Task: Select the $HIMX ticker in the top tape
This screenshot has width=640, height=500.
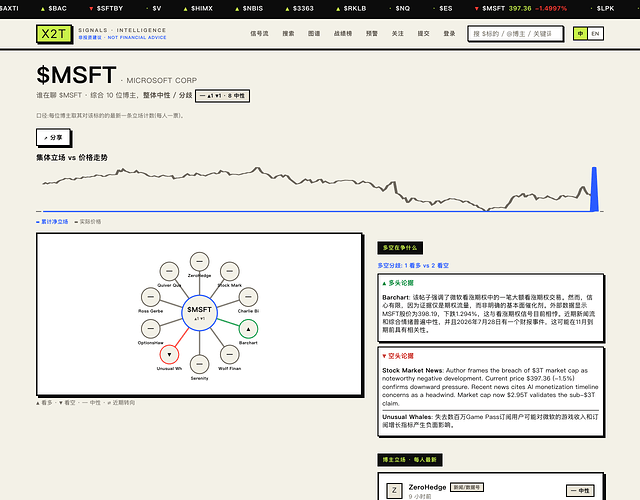Action: pyautogui.click(x=198, y=8)
